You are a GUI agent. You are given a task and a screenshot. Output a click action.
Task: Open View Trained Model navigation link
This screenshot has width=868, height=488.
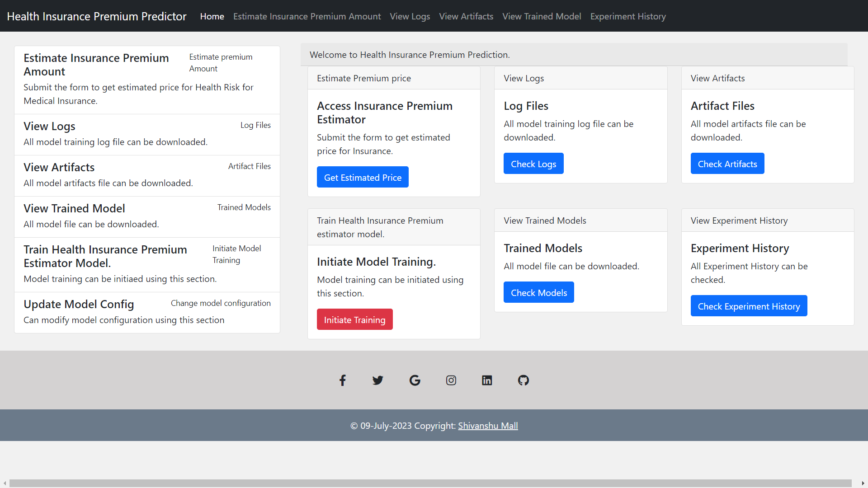[542, 16]
